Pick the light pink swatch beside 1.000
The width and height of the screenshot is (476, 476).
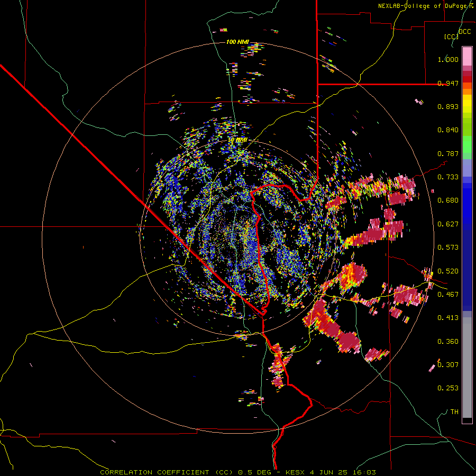467,56
